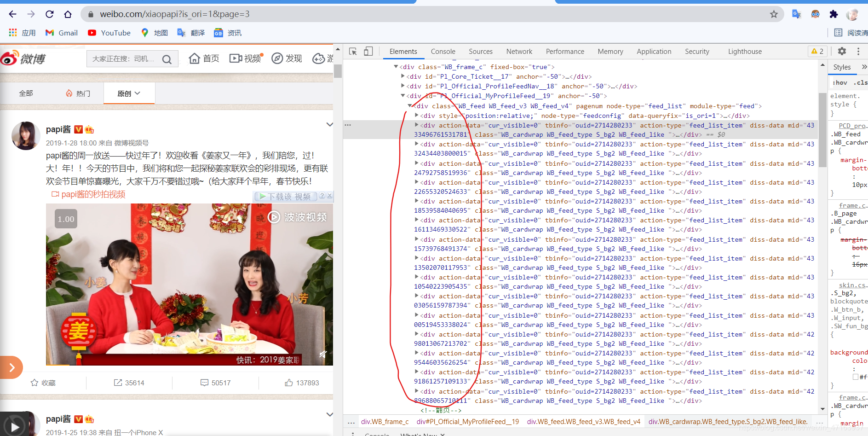Reload the Weibo page
Screen dimensions: 868x436
[x=49, y=14]
